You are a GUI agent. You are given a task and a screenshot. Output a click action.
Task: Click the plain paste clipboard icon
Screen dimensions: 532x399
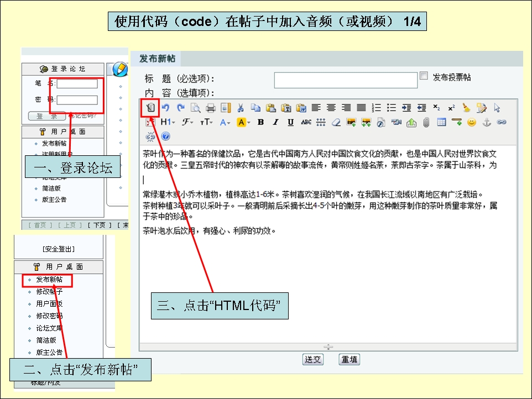[271, 108]
